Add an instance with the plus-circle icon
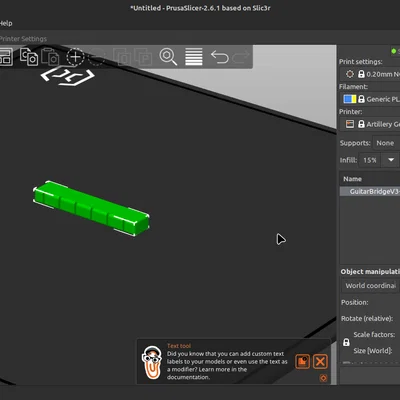The height and width of the screenshot is (400, 400). [75, 57]
